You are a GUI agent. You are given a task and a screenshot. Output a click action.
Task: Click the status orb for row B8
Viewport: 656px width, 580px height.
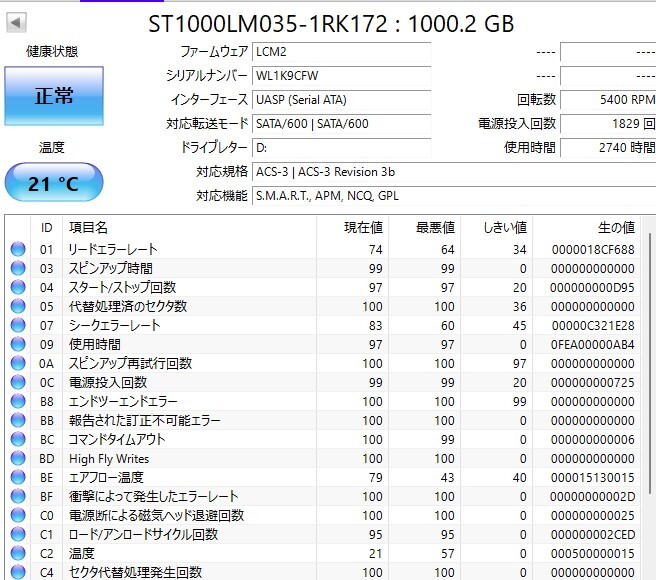click(x=18, y=401)
